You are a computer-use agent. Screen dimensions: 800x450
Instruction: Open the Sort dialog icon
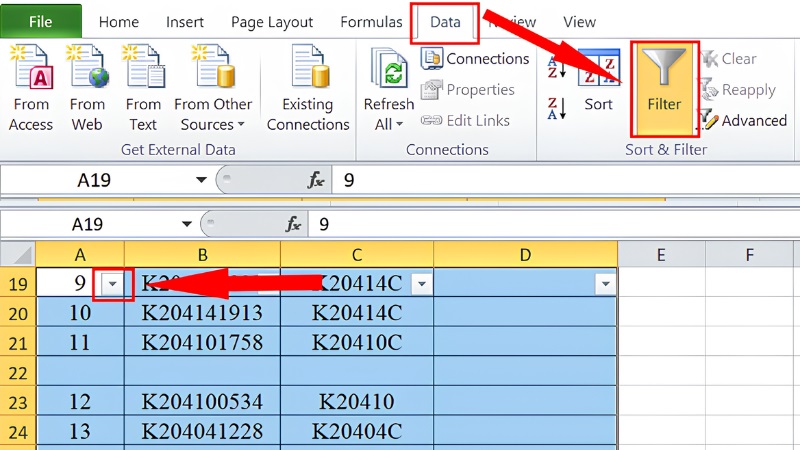pyautogui.click(x=598, y=68)
